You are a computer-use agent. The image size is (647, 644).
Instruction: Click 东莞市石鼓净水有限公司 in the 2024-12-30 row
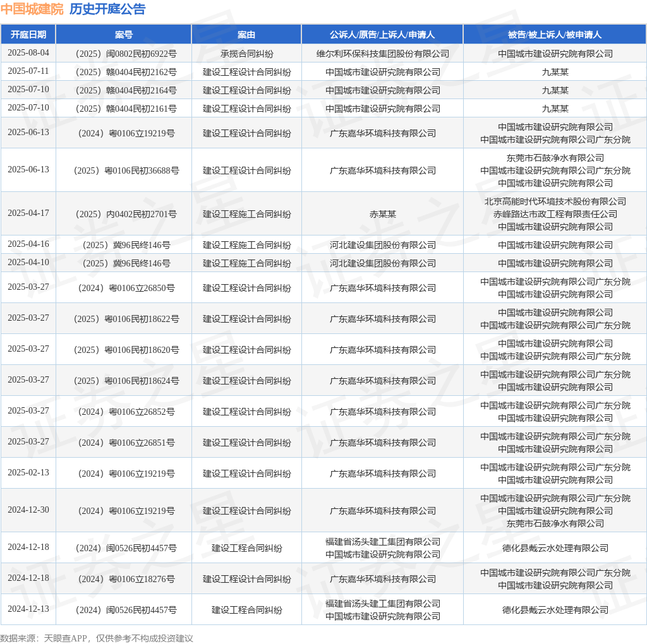point(555,523)
